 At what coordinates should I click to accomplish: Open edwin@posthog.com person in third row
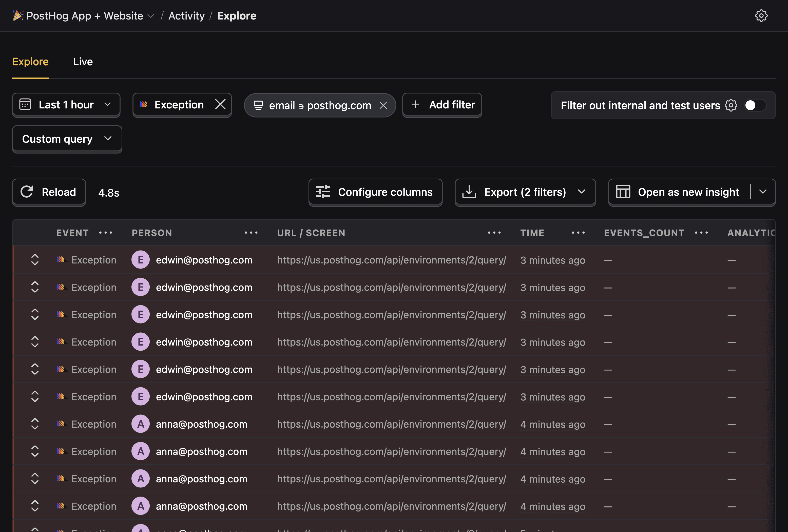tap(204, 315)
